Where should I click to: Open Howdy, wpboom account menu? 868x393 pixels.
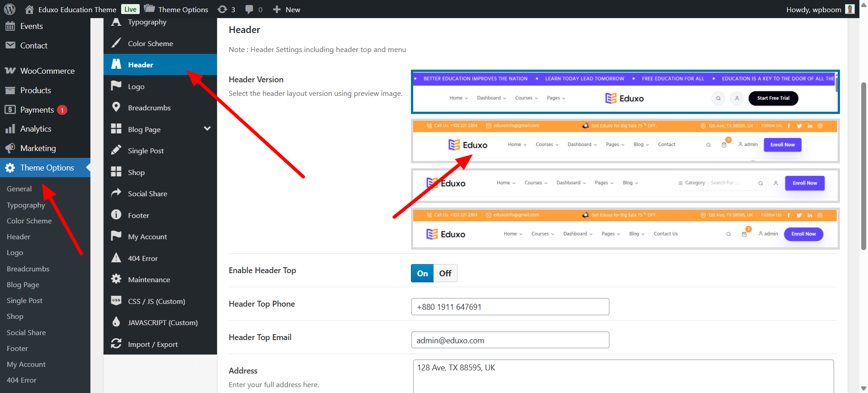pos(820,9)
